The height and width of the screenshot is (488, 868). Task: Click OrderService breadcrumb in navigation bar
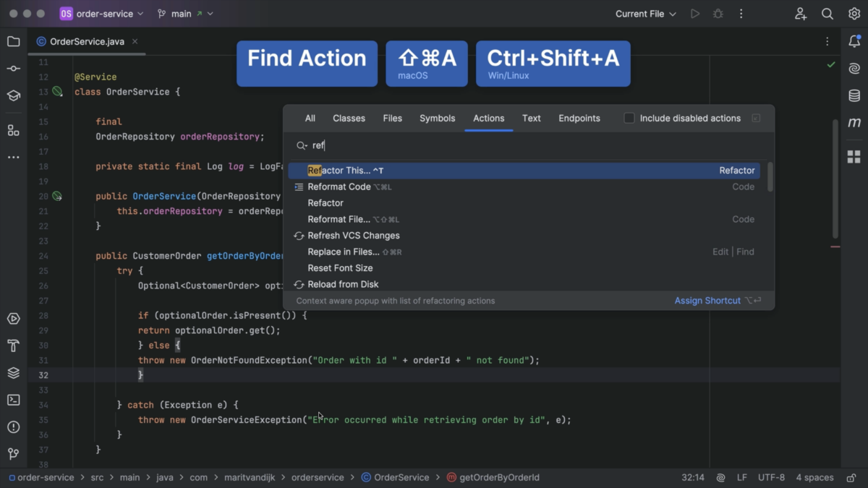pos(396,478)
